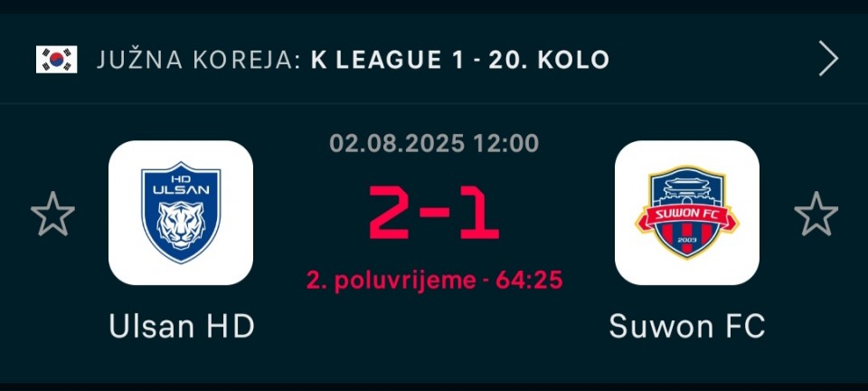868x391 pixels.
Task: Open the Ulsan HD team crest
Action: pos(181,213)
